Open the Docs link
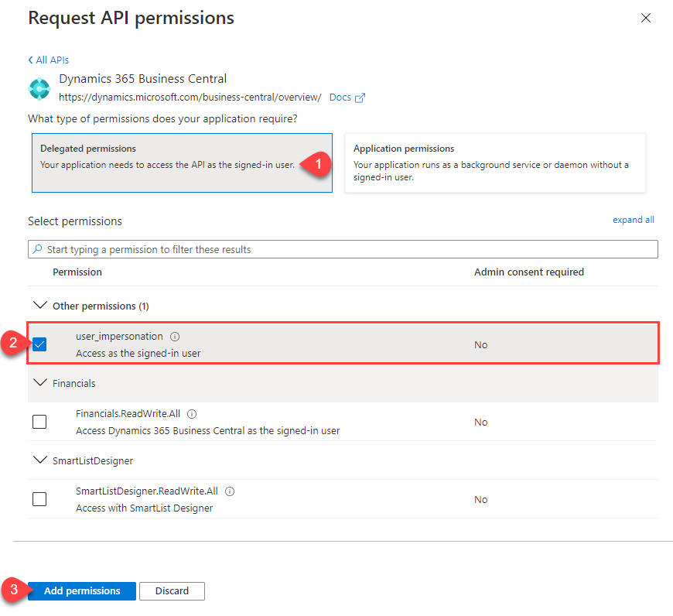The image size is (673, 616). [340, 98]
